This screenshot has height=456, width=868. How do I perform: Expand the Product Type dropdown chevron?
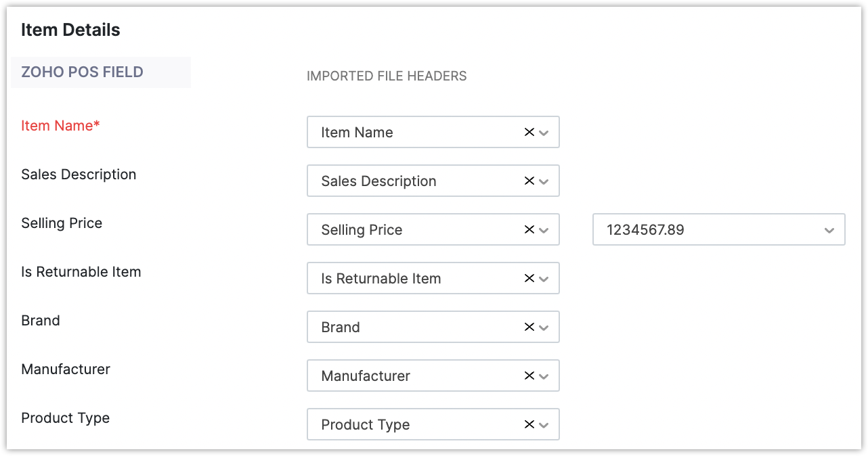coord(544,426)
